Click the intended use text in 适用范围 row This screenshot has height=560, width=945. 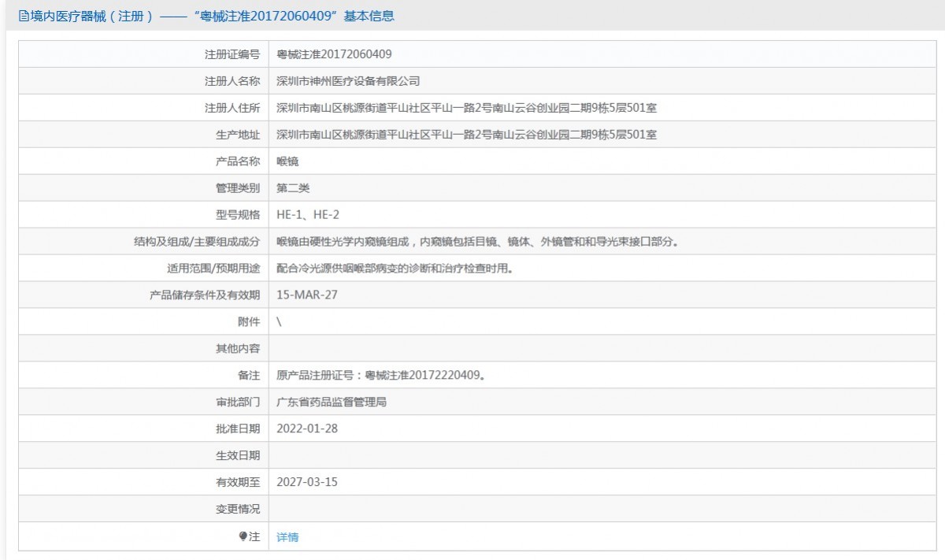395,269
